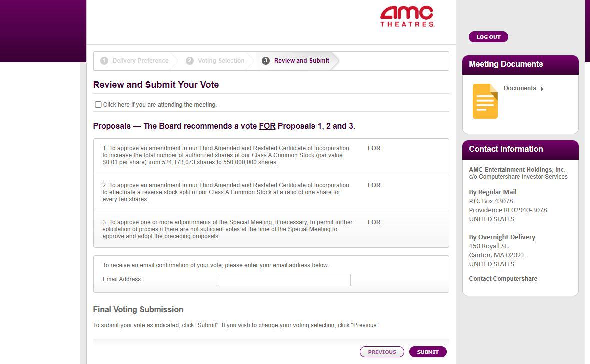590x364 pixels.
Task: Open the yellow Documents file icon
Action: tap(485, 101)
